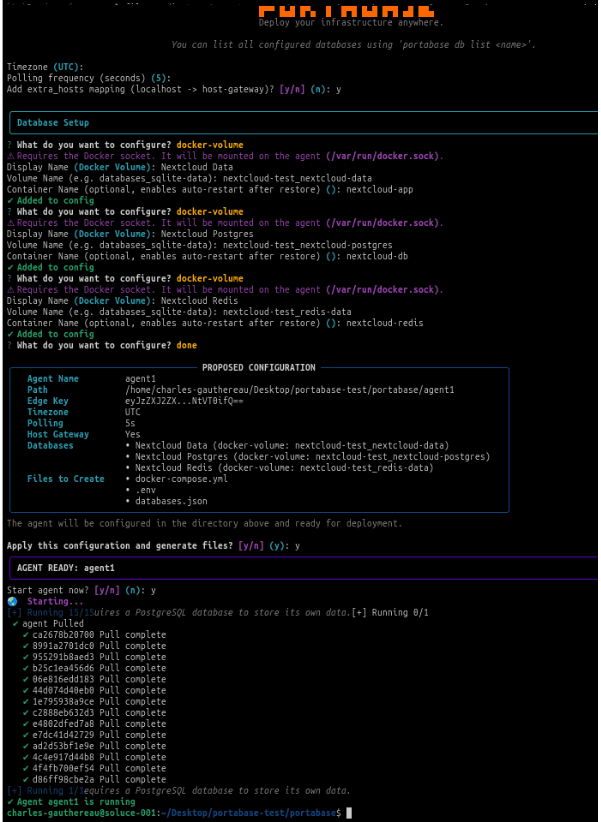Click the 'Files to Create' label
Screen dimensions: 601x822
66,479
